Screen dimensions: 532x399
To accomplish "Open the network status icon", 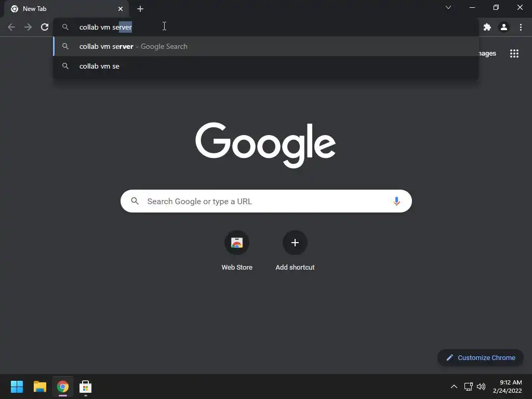I will [x=469, y=387].
